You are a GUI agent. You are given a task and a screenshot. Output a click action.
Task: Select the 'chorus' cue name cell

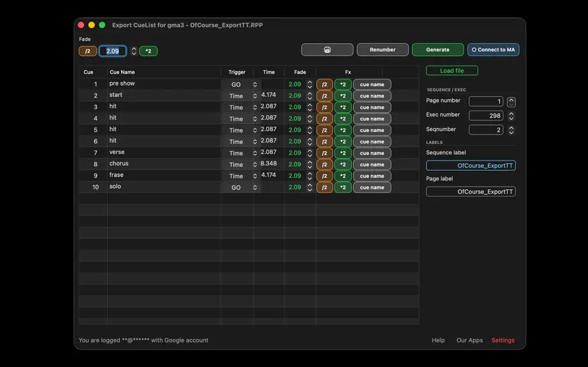coord(165,164)
